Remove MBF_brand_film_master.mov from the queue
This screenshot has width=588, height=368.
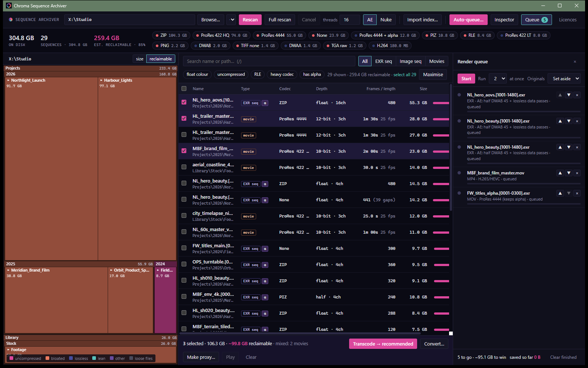pos(577,173)
